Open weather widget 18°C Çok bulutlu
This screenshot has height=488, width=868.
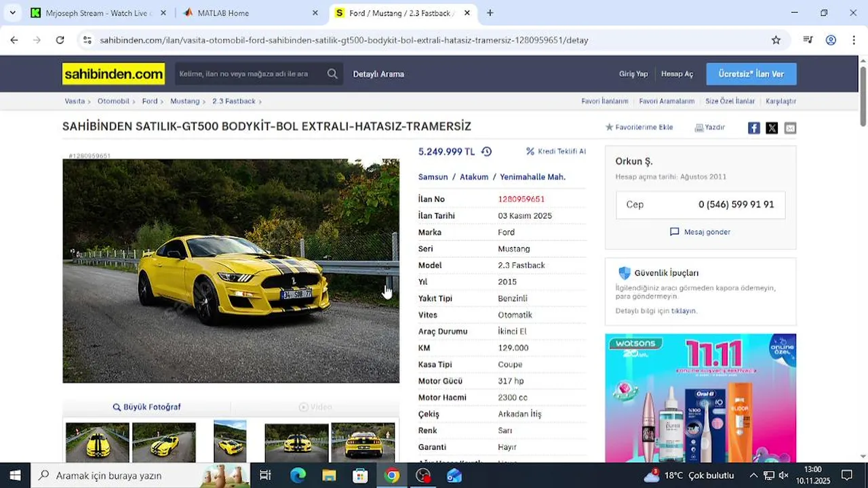pos(688,475)
